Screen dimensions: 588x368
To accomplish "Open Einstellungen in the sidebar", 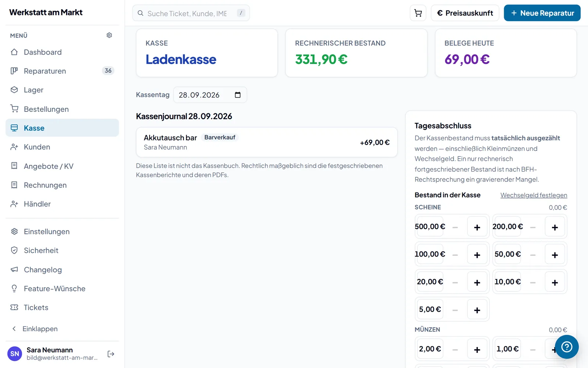I will point(62,231).
